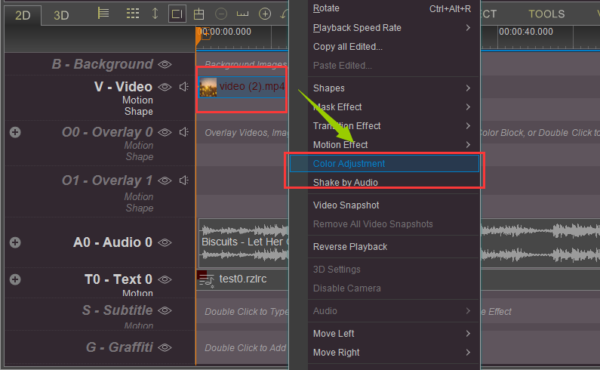This screenshot has height=370, width=600.
Task: Select the video (2).mp4 clip thumbnail
Action: coord(208,87)
